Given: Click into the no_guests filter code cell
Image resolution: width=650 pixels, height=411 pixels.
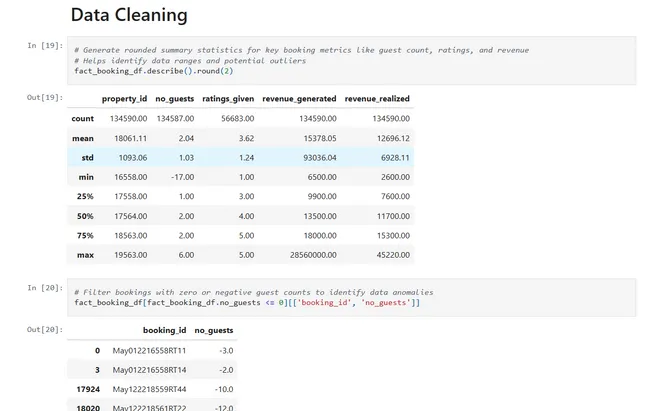Looking at the screenshot, I should pos(350,297).
